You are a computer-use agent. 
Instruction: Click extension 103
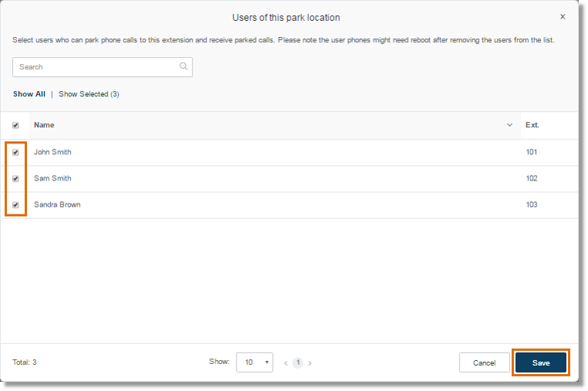(532, 204)
